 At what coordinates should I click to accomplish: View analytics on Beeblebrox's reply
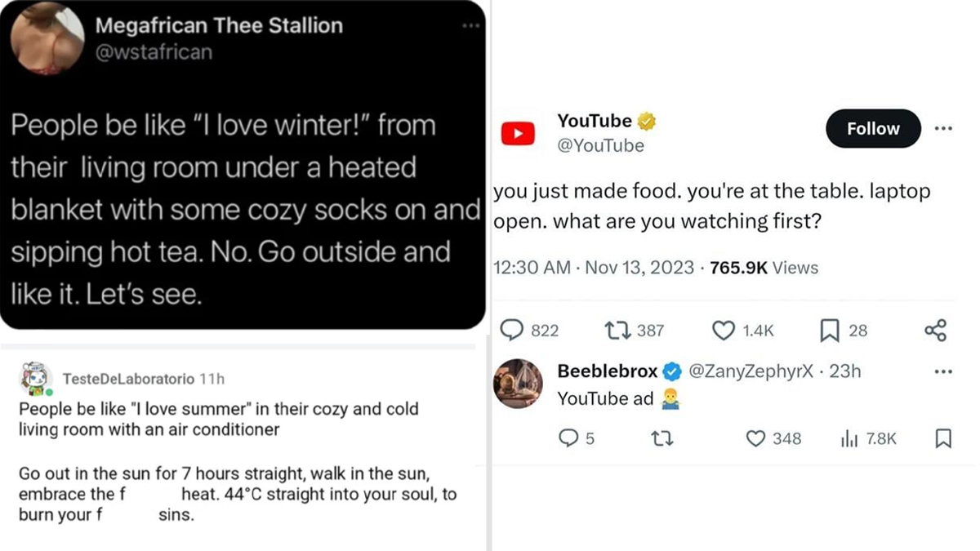849,438
